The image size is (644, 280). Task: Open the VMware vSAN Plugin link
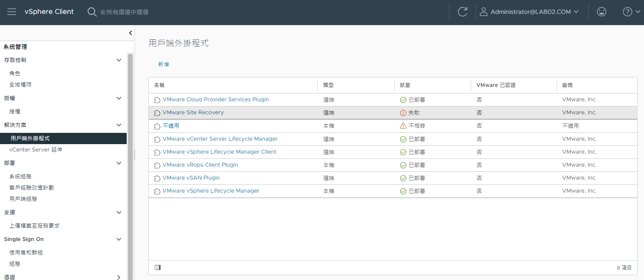point(191,178)
